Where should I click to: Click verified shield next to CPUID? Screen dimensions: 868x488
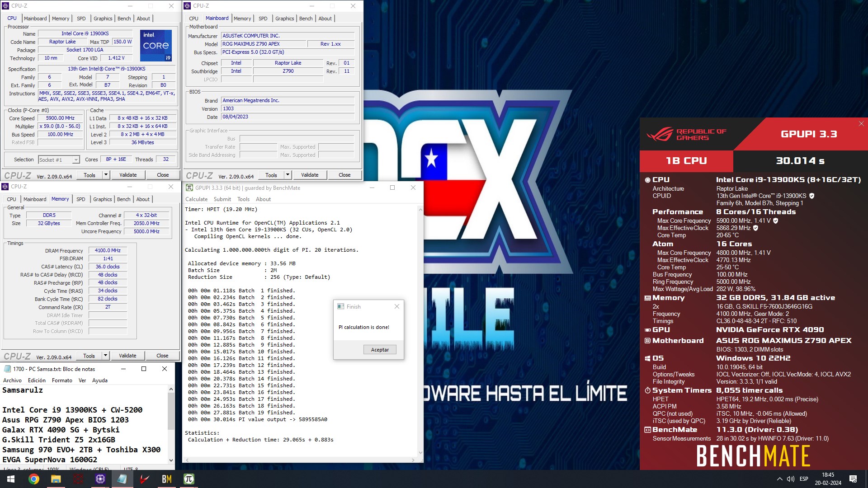(811, 196)
